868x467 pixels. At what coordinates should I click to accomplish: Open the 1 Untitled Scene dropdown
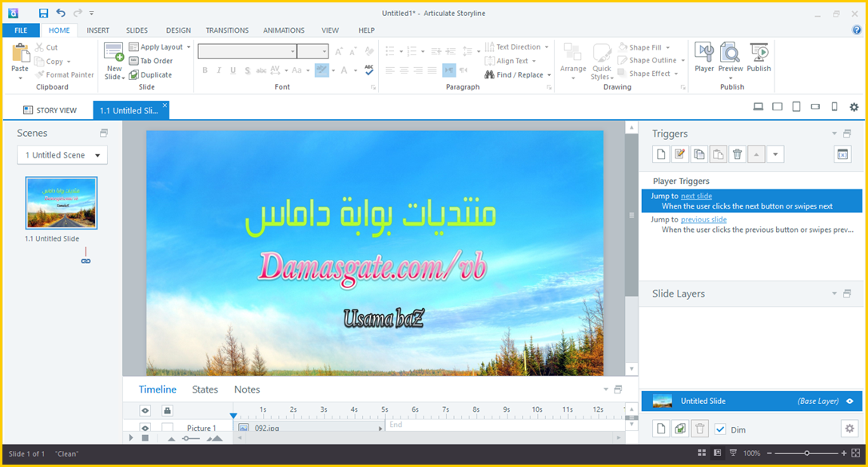(x=62, y=155)
